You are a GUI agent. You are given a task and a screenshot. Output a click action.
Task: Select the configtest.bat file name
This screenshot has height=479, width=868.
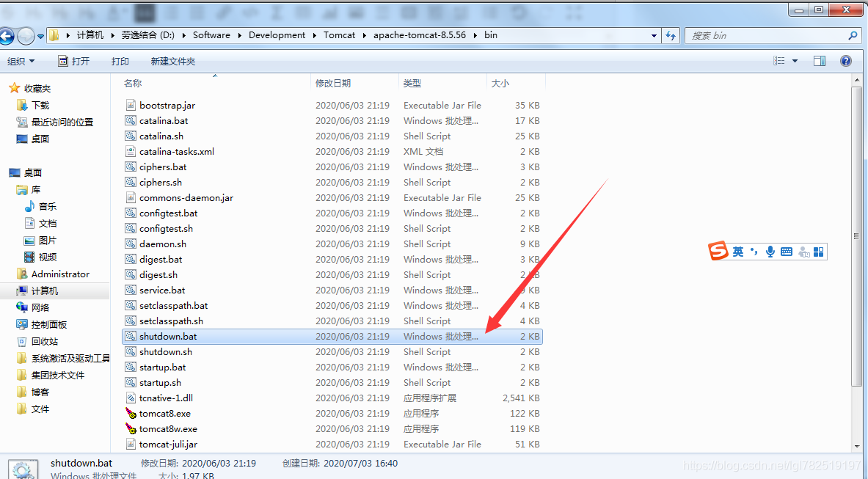(x=168, y=213)
